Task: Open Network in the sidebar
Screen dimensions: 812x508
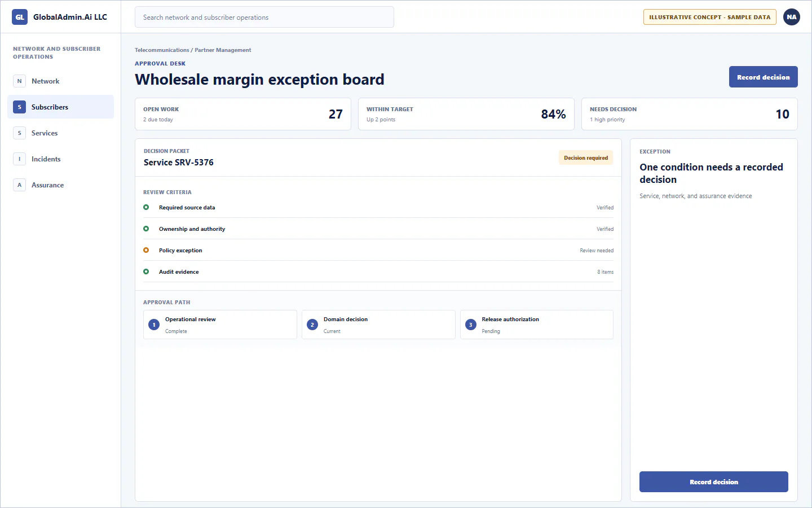Action: click(60, 81)
